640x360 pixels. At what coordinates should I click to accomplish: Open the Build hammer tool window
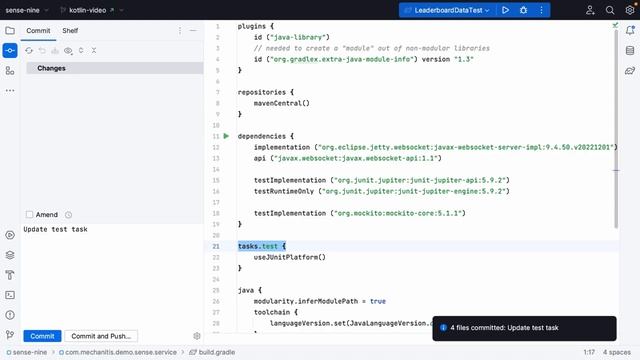click(x=10, y=275)
